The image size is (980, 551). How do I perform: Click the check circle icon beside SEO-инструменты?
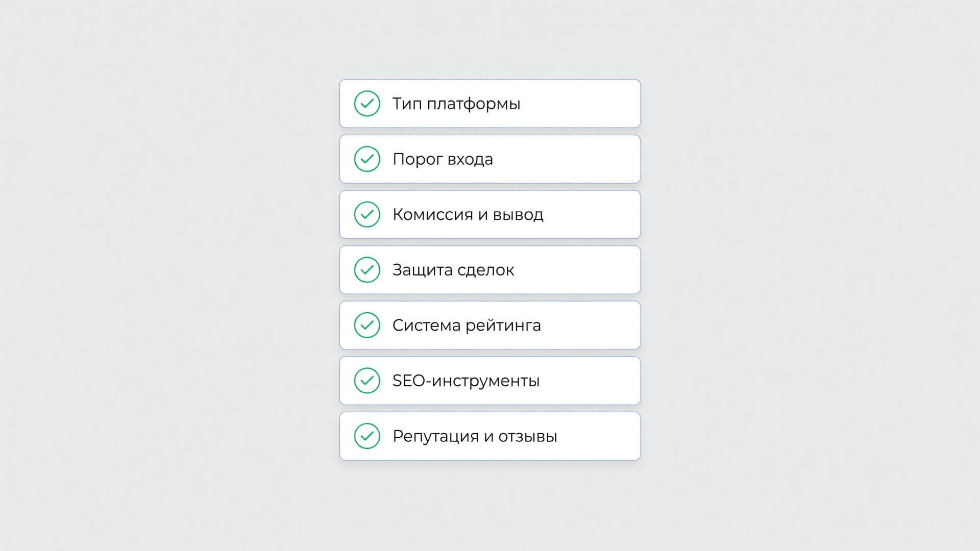coord(367,381)
